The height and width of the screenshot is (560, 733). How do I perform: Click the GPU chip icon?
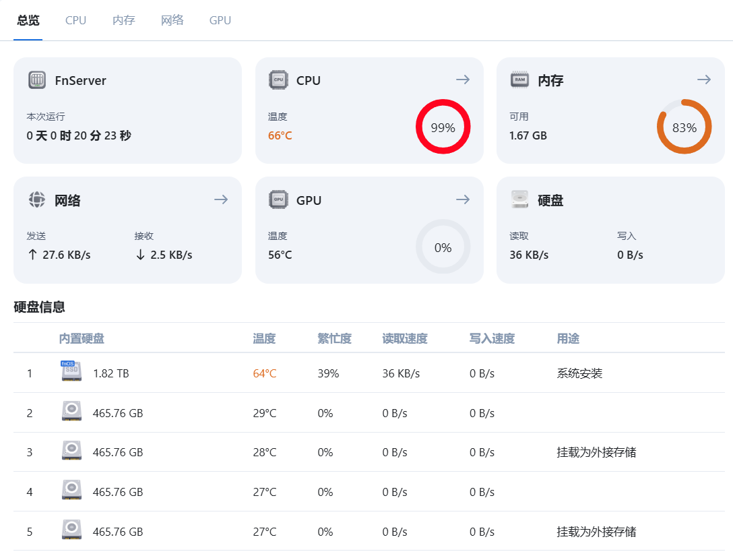pos(278,199)
